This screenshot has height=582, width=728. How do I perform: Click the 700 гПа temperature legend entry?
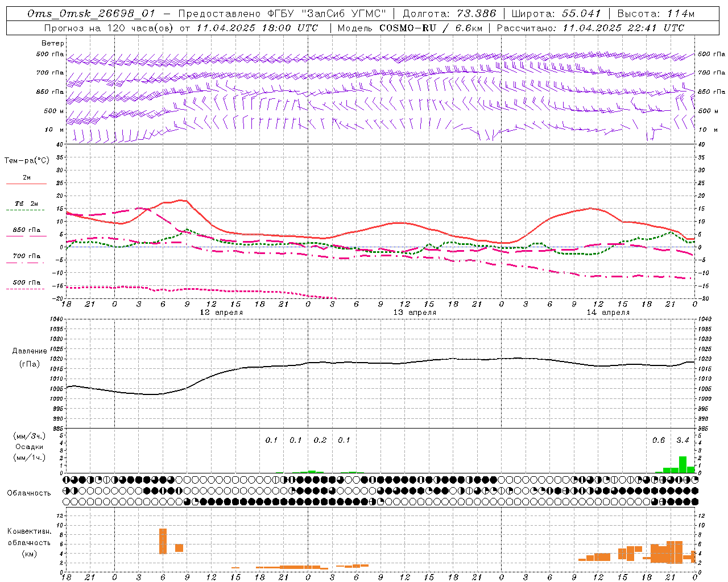(x=27, y=256)
